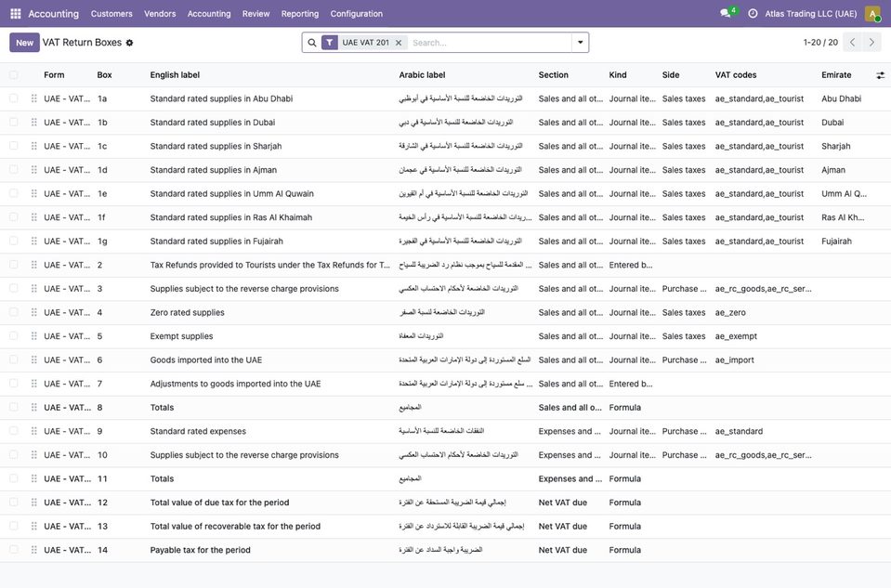Grab the drag handle of box 6 row
891x588 pixels.
[34, 359]
